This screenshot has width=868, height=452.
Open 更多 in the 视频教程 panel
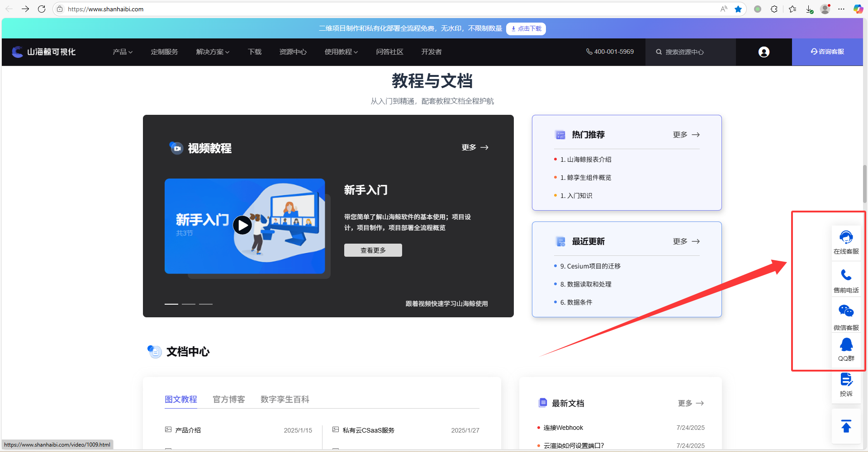475,147
